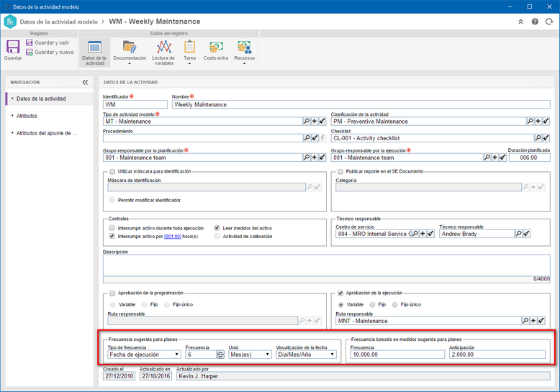Click the Duración planificada field
The height and width of the screenshot is (392, 560).
529,158
